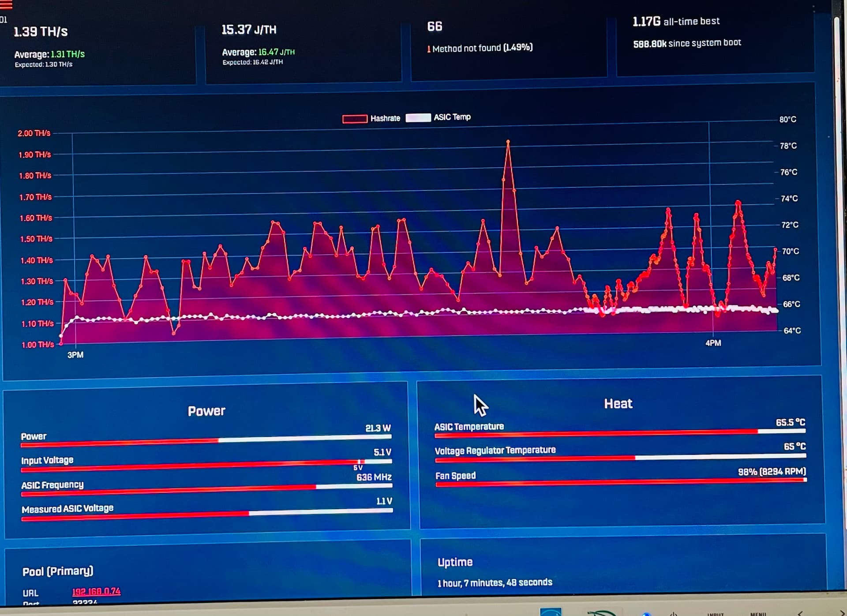Image resolution: width=847 pixels, height=616 pixels.
Task: Click the ASIC Temperature label
Action: (x=469, y=427)
